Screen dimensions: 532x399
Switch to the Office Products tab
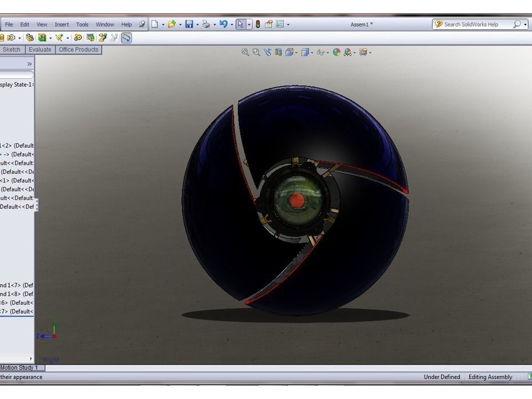click(x=78, y=49)
